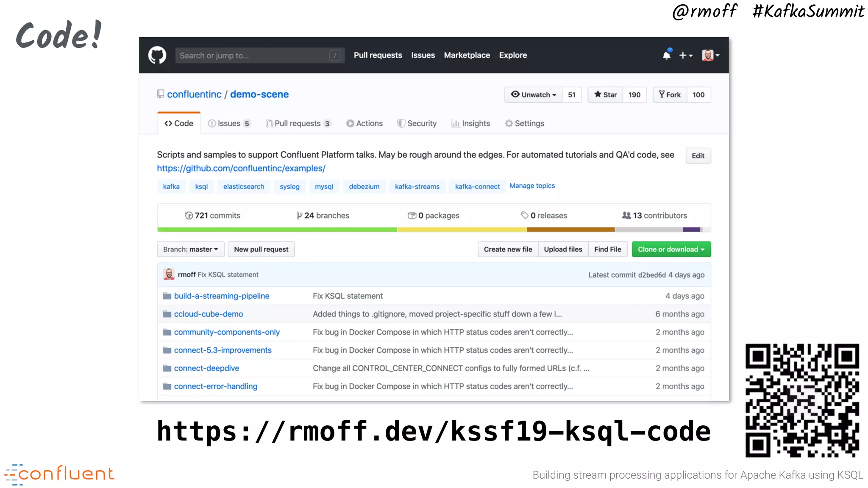
Task: View 0 releases
Action: pyautogui.click(x=544, y=216)
